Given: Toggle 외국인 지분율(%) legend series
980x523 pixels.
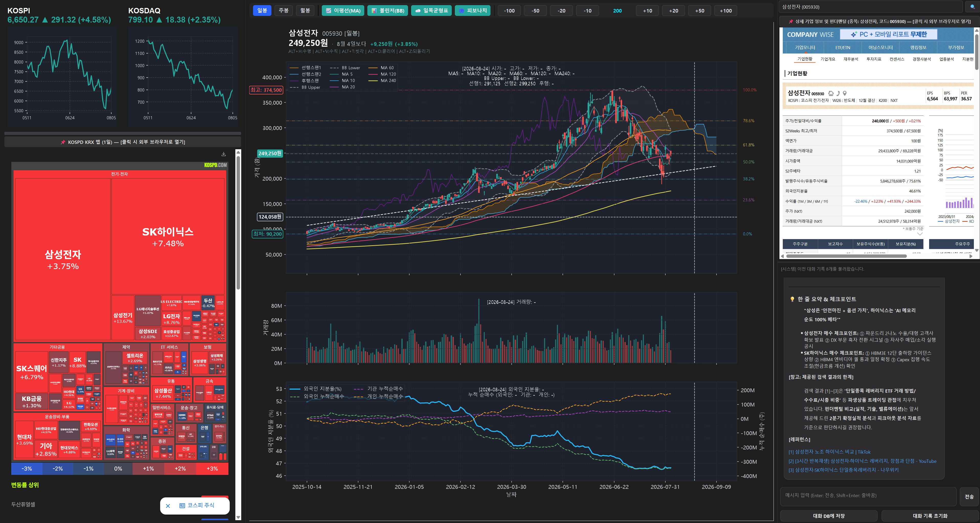Looking at the screenshot, I should click(316, 389).
